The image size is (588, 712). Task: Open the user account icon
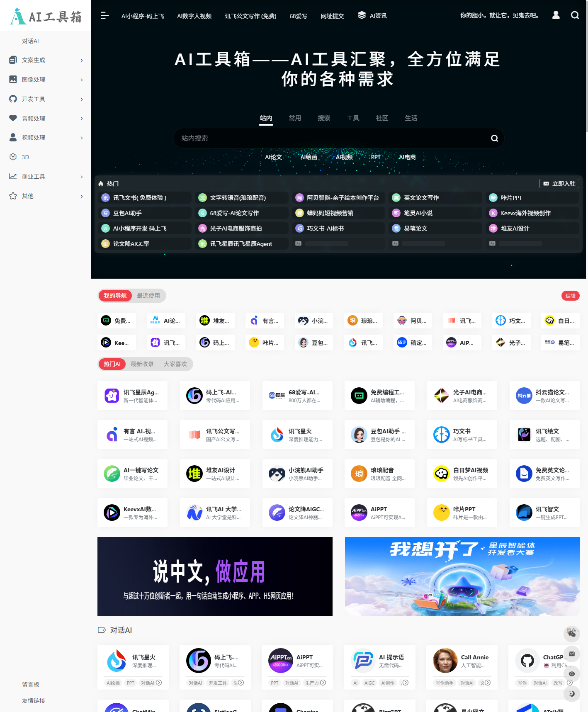[x=556, y=15]
